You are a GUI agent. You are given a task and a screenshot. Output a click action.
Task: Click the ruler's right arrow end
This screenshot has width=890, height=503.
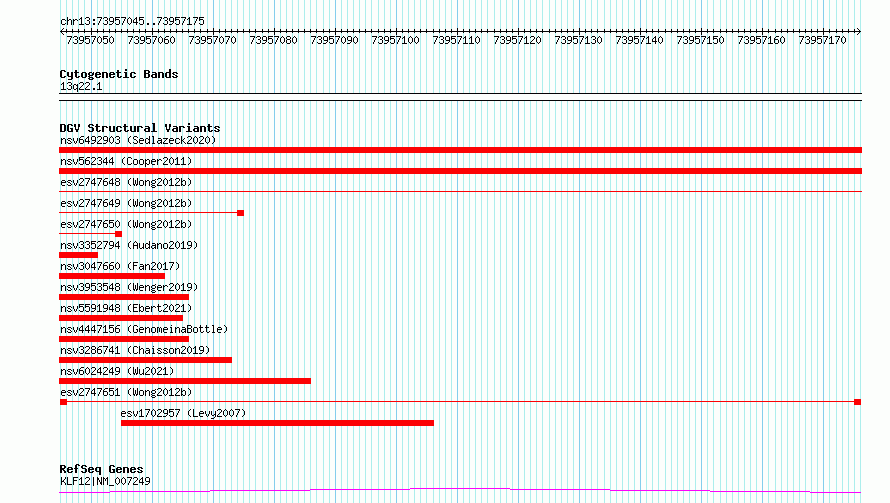tap(859, 31)
